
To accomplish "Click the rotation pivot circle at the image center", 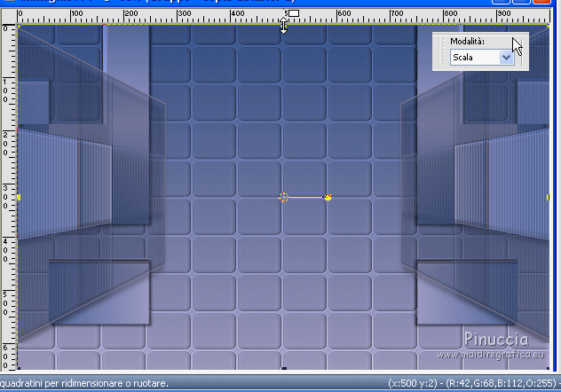I will [283, 197].
